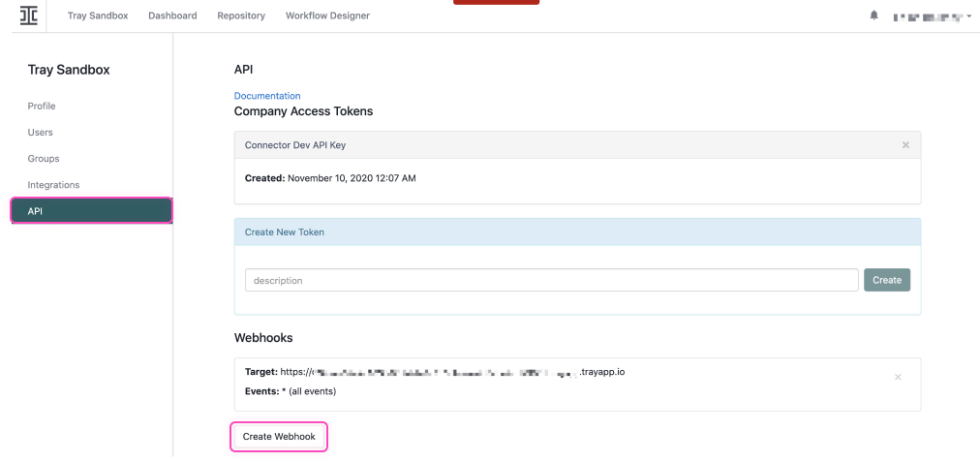Expand the user account dropdown

(x=933, y=16)
